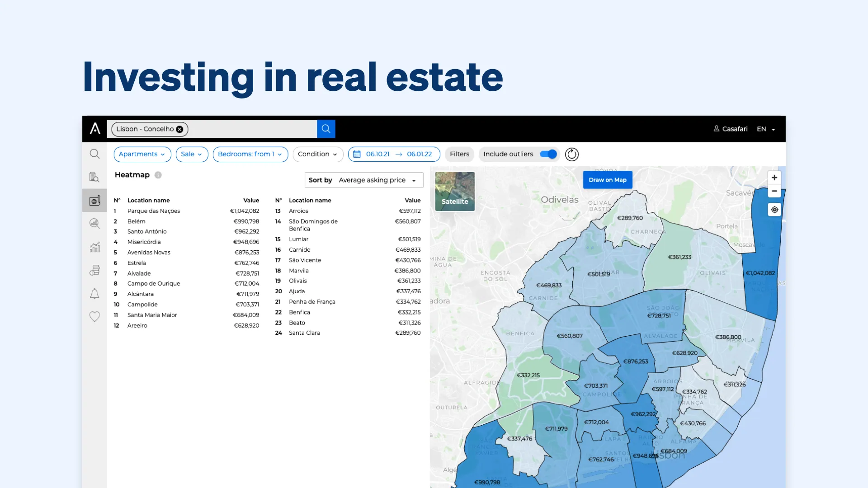Screen dimensions: 868x488
Task: Click the Casafari user account
Action: (731, 129)
